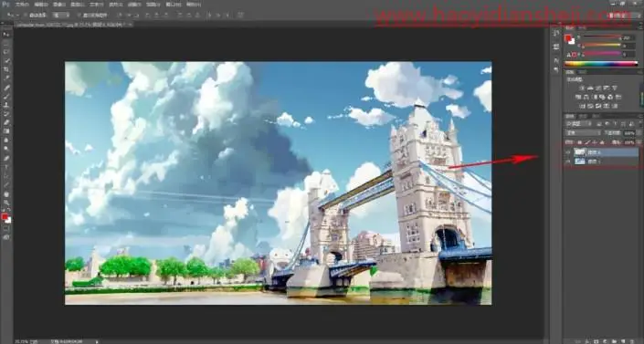Screen dimensions: 644x344
Task: Add an Invert adjustment
Action: point(582,107)
